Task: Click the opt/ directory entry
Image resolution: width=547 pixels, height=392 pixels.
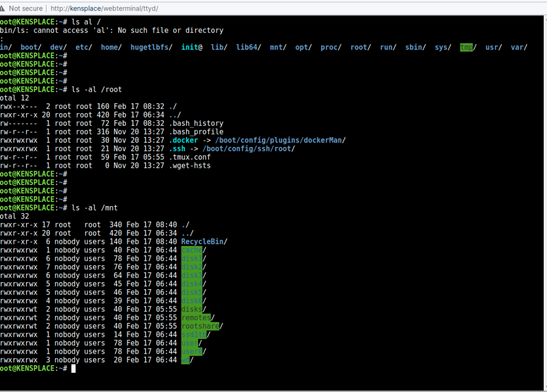Action: [x=304, y=47]
